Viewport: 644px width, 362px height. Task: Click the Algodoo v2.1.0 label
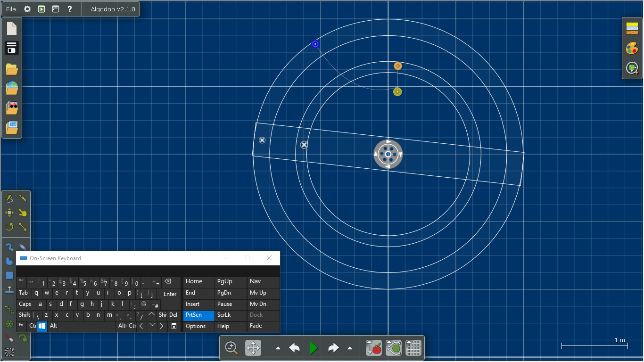coord(113,9)
